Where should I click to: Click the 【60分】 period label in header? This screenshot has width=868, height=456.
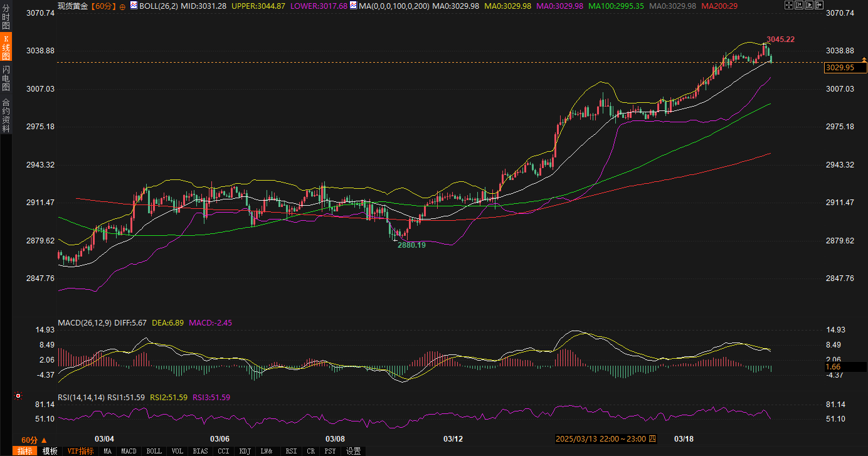coord(103,6)
